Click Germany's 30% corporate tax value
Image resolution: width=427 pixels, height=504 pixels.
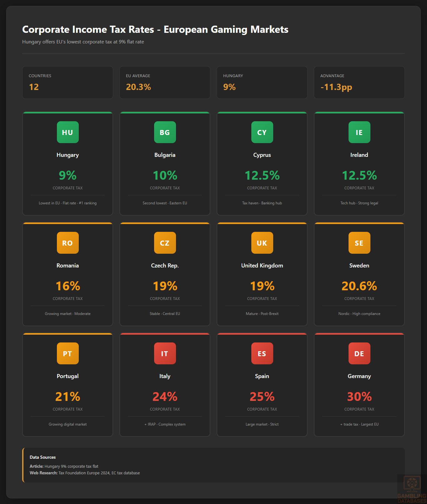point(359,397)
